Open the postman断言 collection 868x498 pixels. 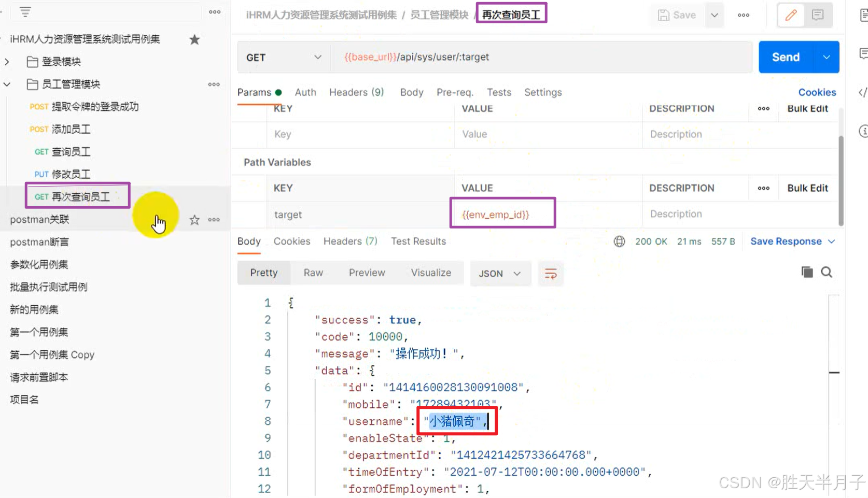tap(39, 242)
